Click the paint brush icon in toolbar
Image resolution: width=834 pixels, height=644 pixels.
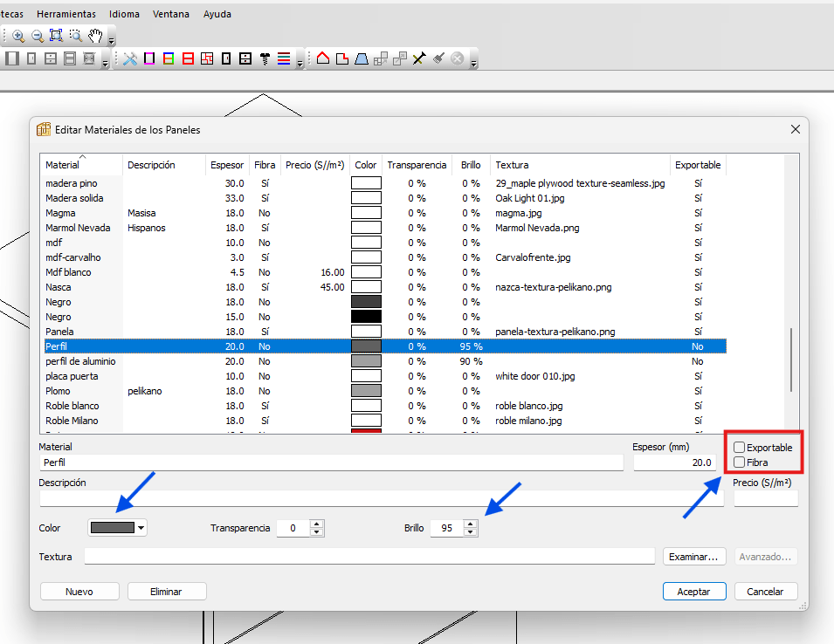438,59
